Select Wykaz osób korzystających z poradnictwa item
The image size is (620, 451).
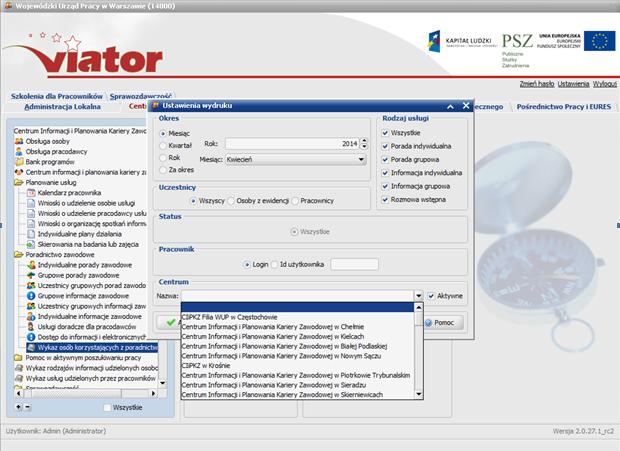pos(92,347)
